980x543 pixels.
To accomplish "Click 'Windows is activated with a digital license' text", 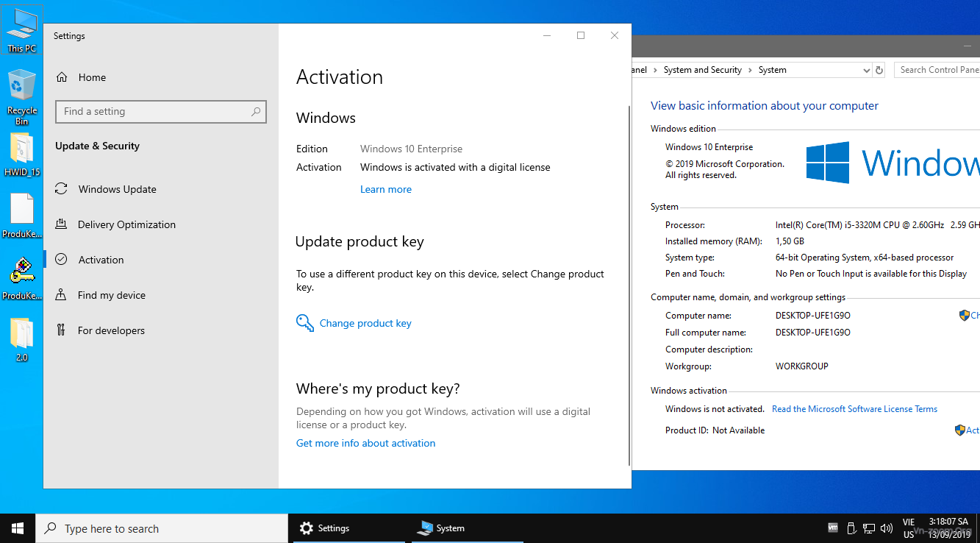I will coord(455,167).
